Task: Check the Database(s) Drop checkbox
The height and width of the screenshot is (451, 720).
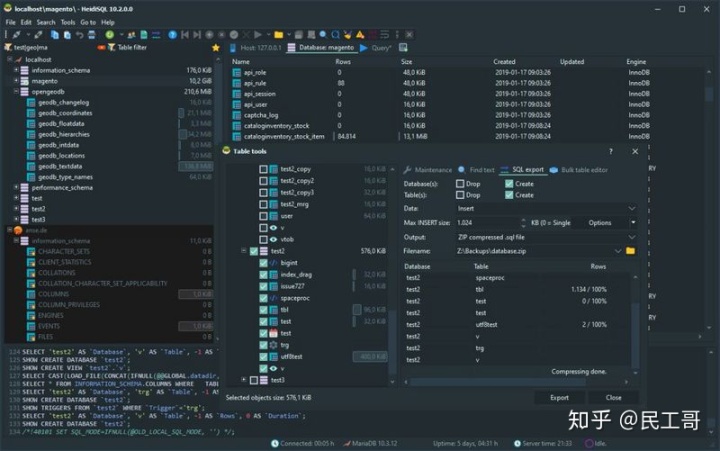Action: click(x=460, y=184)
